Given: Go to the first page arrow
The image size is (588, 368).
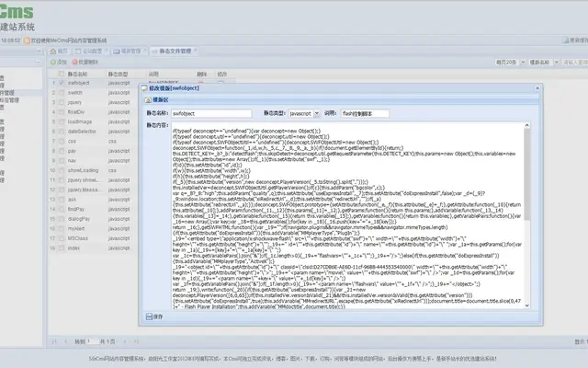Looking at the screenshot, I should pyautogui.click(x=54, y=341).
